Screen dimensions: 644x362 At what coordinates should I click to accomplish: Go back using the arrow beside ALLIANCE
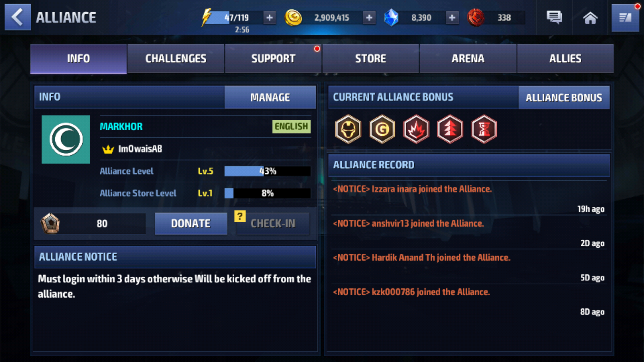17,17
